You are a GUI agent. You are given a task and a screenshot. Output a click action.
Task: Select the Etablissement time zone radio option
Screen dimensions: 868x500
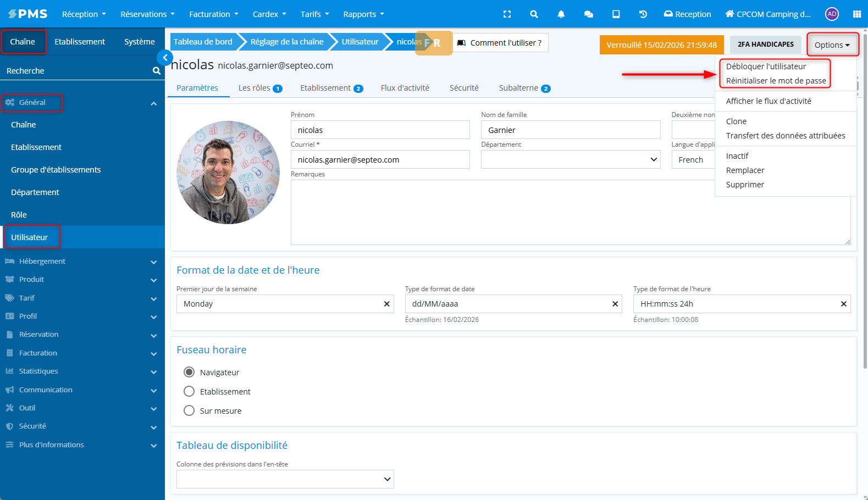[189, 392]
